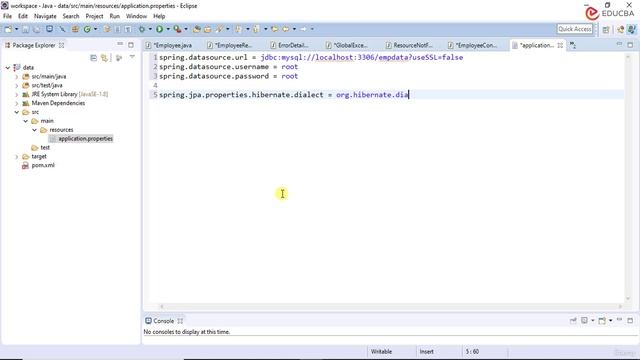The width and height of the screenshot is (640, 360).
Task: Click the Display Selected Console icon
Action: (584, 320)
